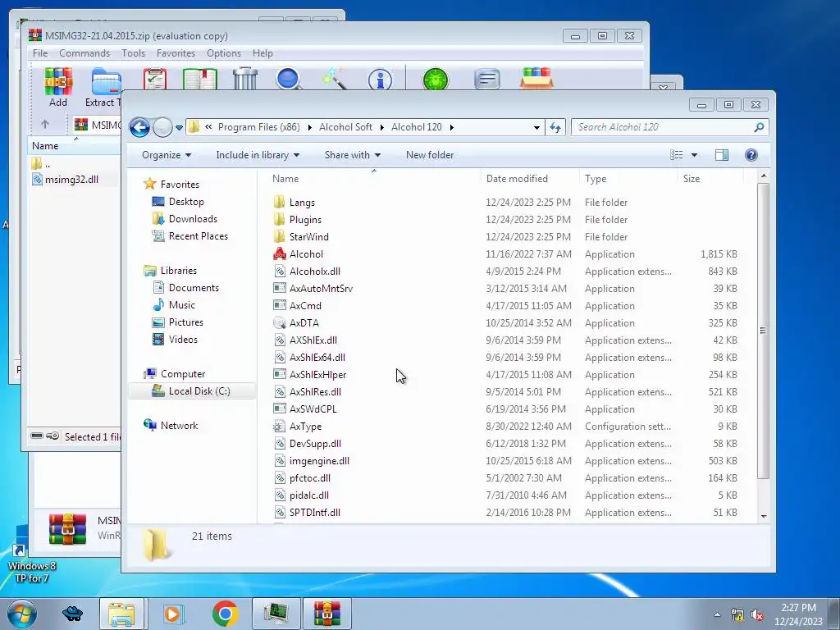Click Explorer Forward navigation button
Screen dimensions: 840x630
click(x=162, y=127)
